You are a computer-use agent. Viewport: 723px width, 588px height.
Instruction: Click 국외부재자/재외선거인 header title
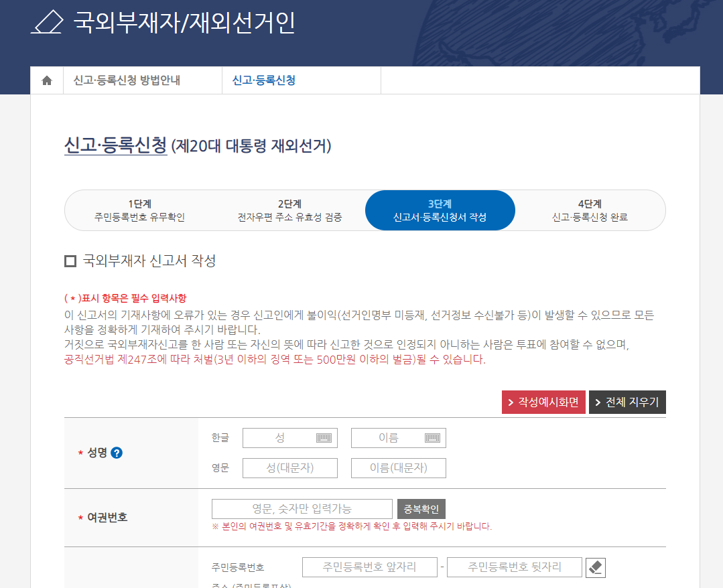tap(184, 21)
